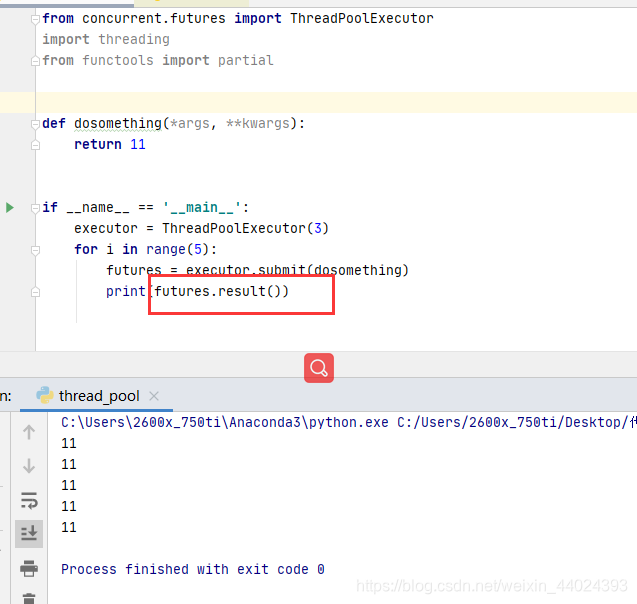Click the trash clear-all icon
This screenshot has width=637, height=604.
pyautogui.click(x=29, y=598)
